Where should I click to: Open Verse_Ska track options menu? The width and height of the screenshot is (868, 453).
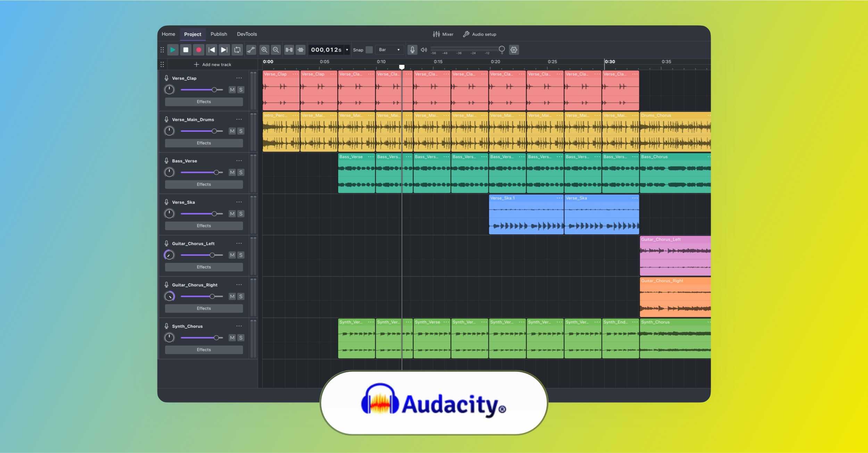(239, 202)
